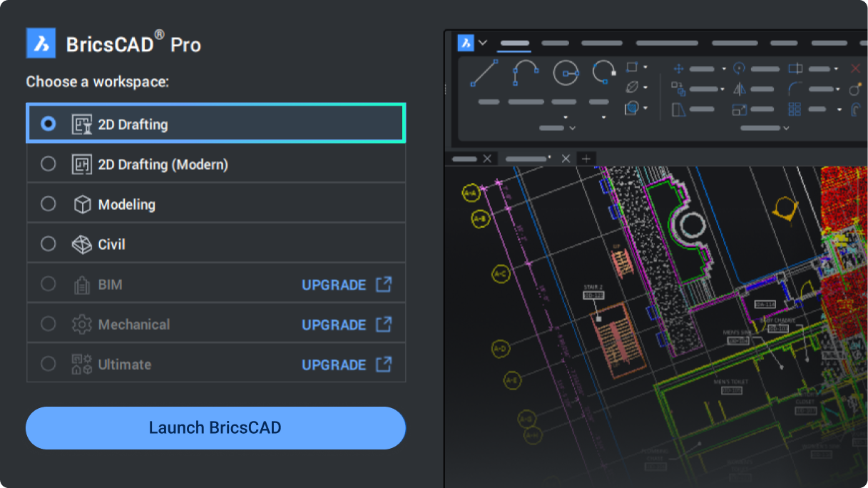Image resolution: width=868 pixels, height=488 pixels.
Task: Expand the dropdown beside the Ellipse tool
Action: point(644,87)
